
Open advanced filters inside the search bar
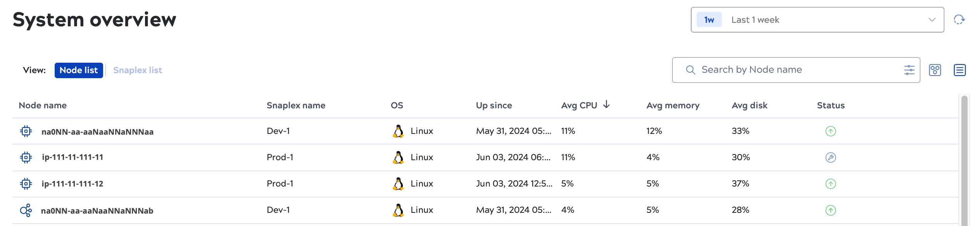coord(909,70)
